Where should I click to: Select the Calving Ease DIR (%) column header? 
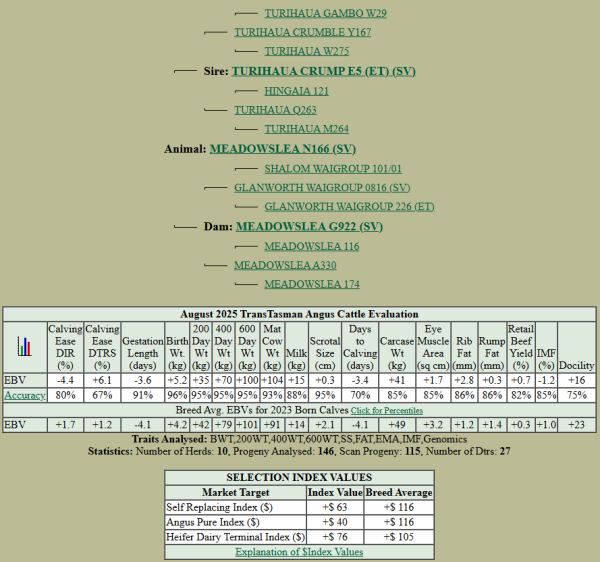coord(65,347)
